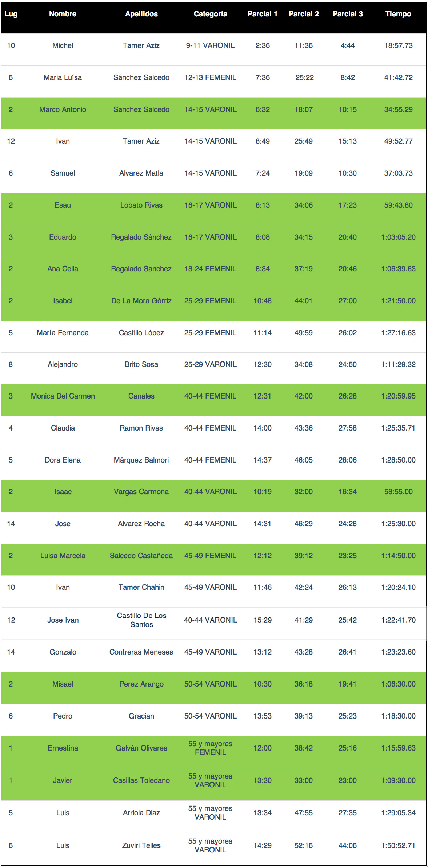
Task: Click Isaac Vargas Carmona's time 58:55.00
Action: (x=399, y=492)
